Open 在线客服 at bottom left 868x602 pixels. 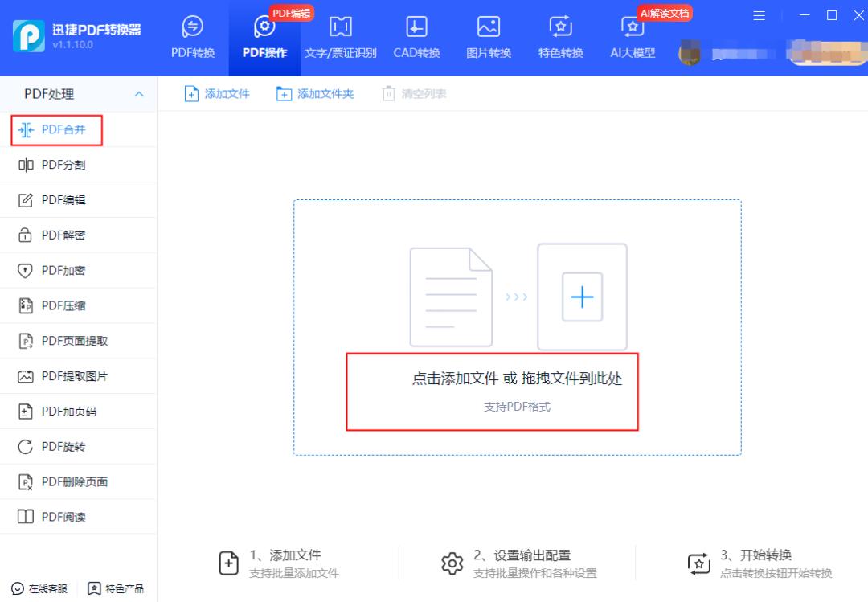[x=39, y=588]
